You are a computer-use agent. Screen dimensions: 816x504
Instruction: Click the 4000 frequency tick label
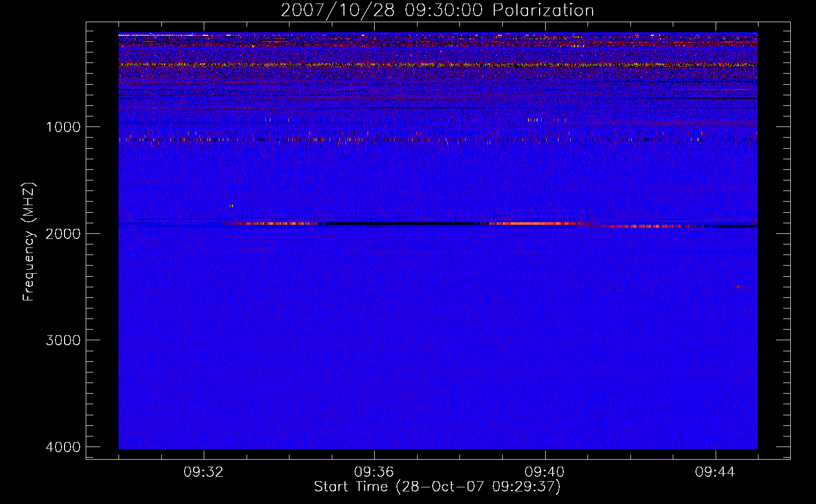pyautogui.click(x=63, y=447)
